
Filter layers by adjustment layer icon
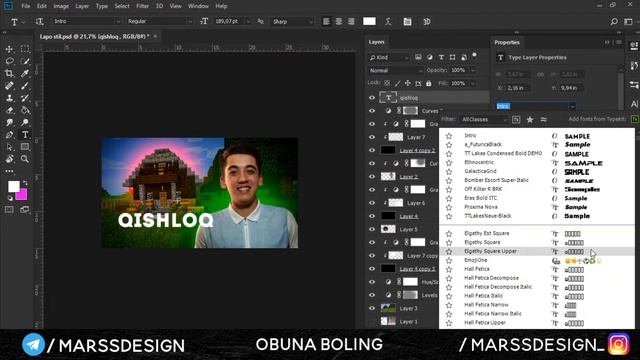(x=430, y=58)
